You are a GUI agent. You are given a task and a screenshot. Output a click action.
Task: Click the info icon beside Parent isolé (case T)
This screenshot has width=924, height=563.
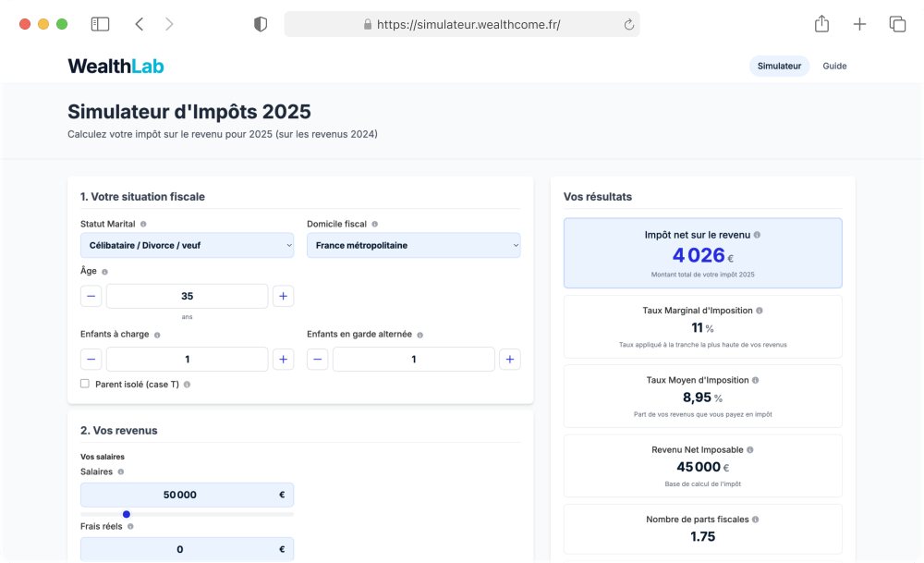click(188, 383)
